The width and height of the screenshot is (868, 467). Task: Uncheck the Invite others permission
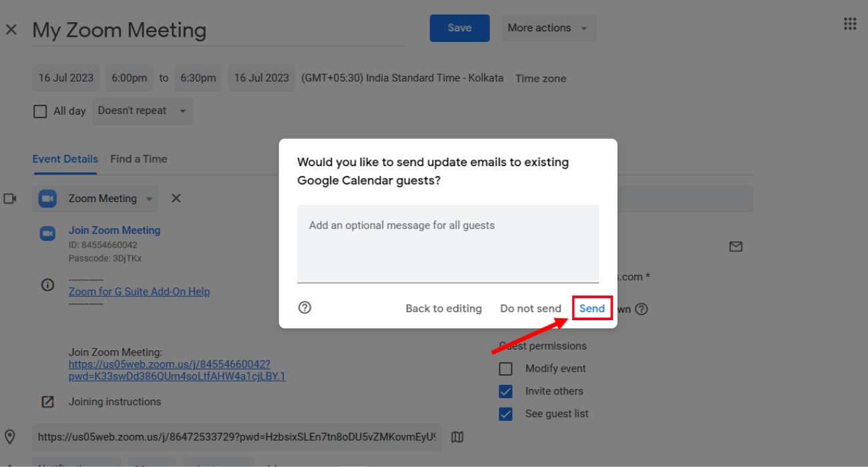click(x=506, y=392)
